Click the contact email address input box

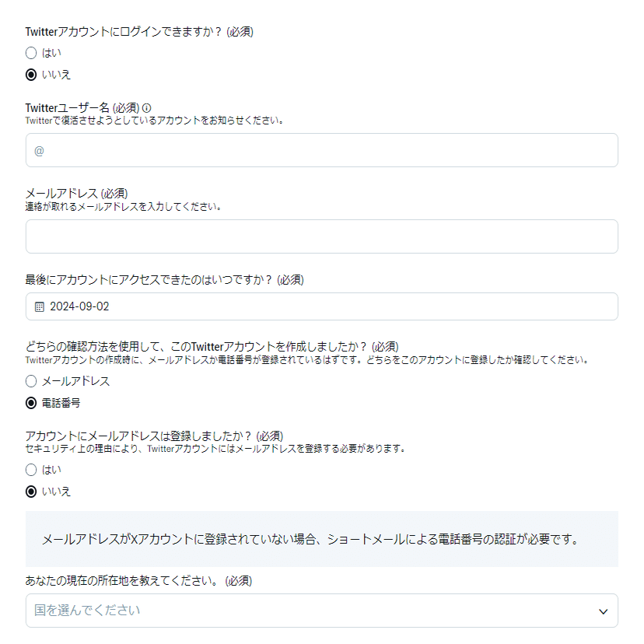pos(321,236)
